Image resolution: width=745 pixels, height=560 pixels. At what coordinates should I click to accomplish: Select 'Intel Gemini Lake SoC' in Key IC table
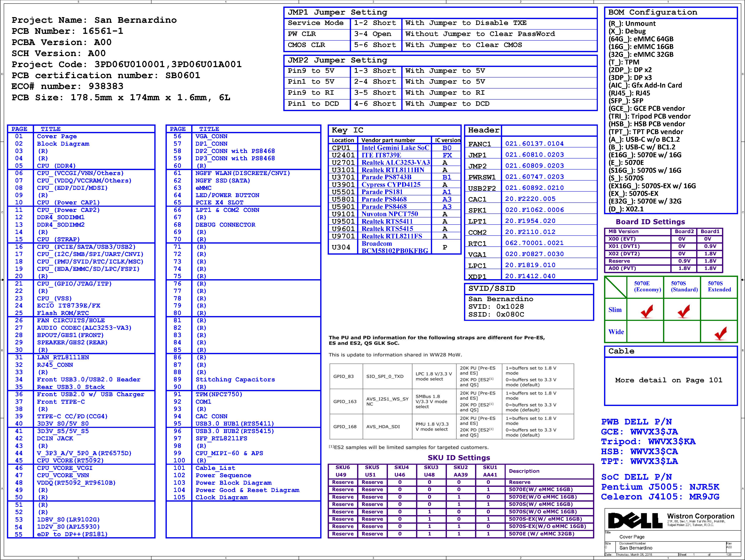coord(395,148)
